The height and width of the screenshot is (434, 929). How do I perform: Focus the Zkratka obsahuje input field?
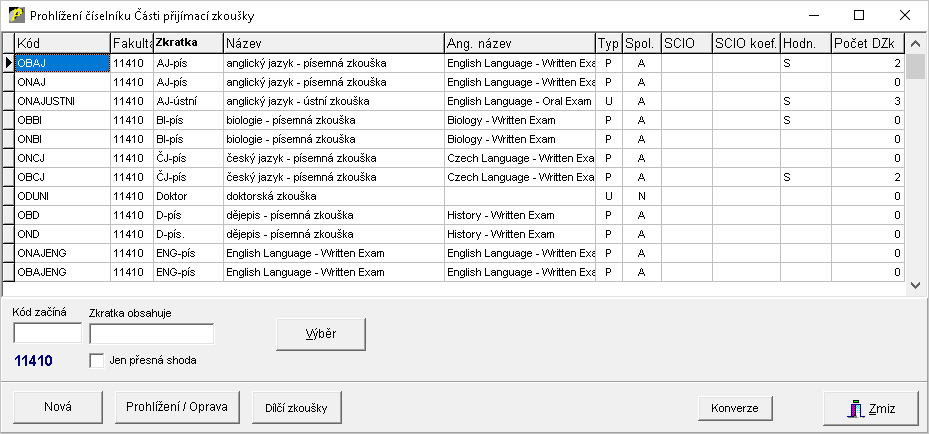(151, 333)
